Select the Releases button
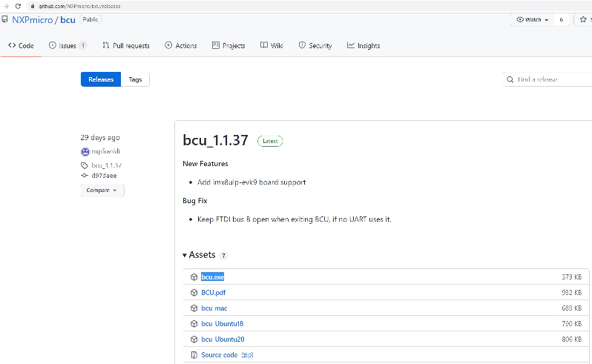 [x=101, y=79]
